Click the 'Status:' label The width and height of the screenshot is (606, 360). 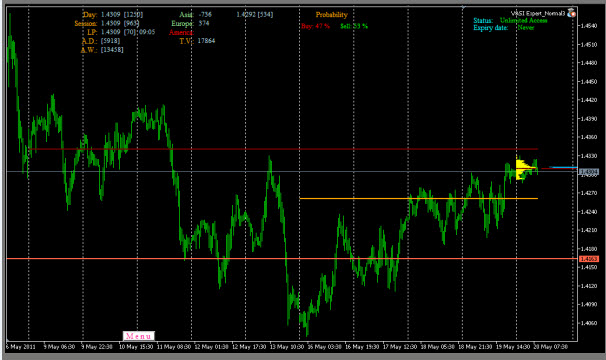click(483, 20)
